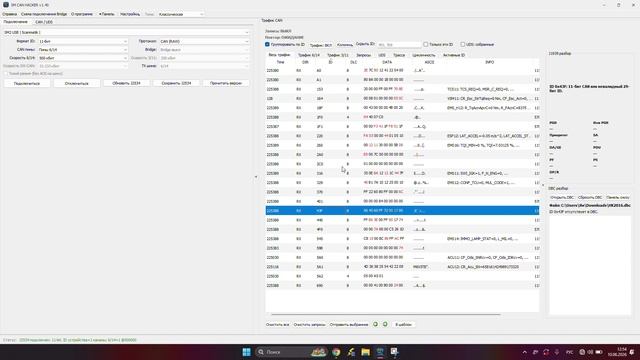Open the notification bell in the tray

tap(632, 352)
